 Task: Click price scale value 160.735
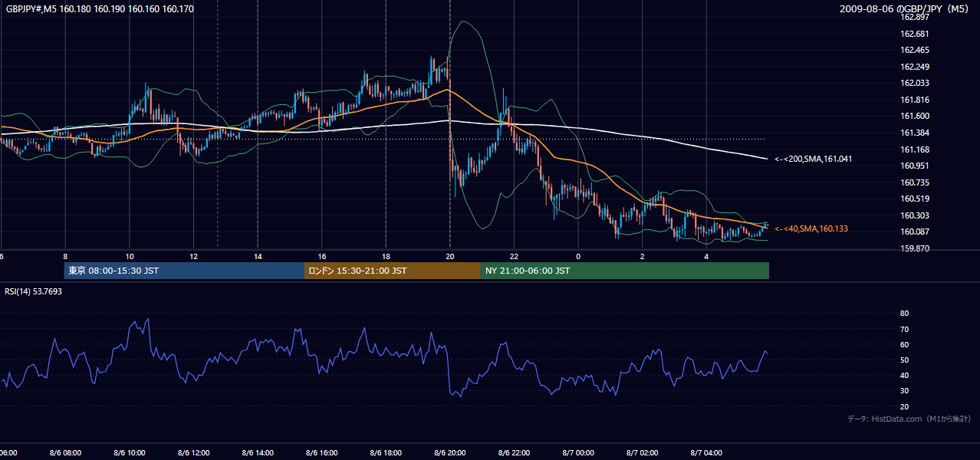914,182
